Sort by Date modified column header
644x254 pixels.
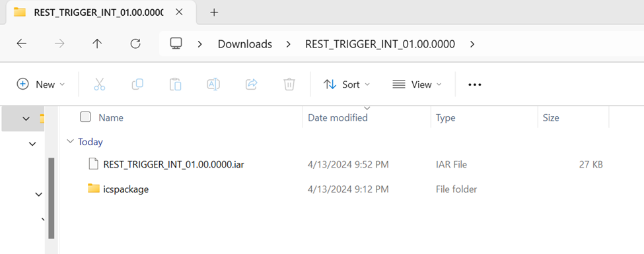[x=338, y=118]
